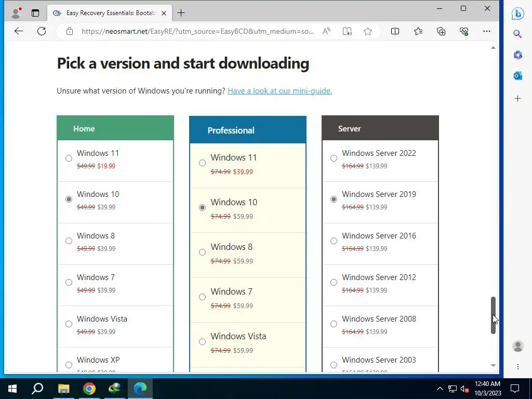Select Home Windows 8 option

coord(69,241)
